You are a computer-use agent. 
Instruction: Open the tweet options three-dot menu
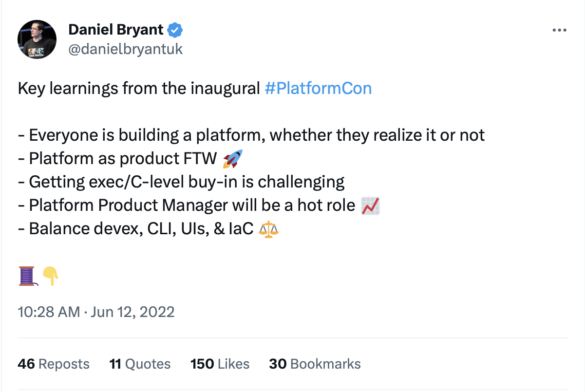coord(559,30)
